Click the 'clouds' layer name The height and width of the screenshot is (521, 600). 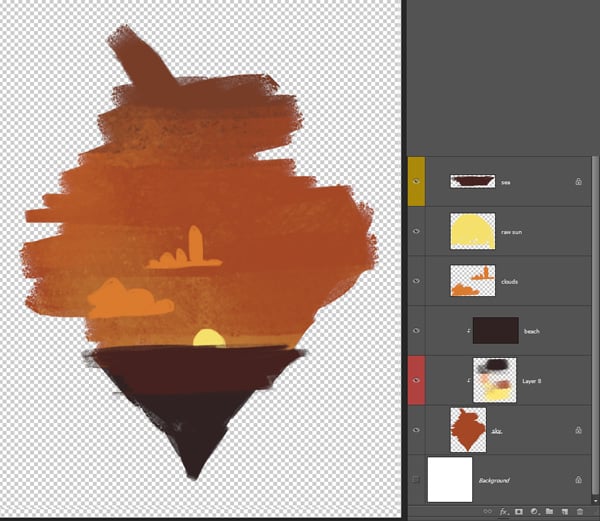click(x=509, y=282)
